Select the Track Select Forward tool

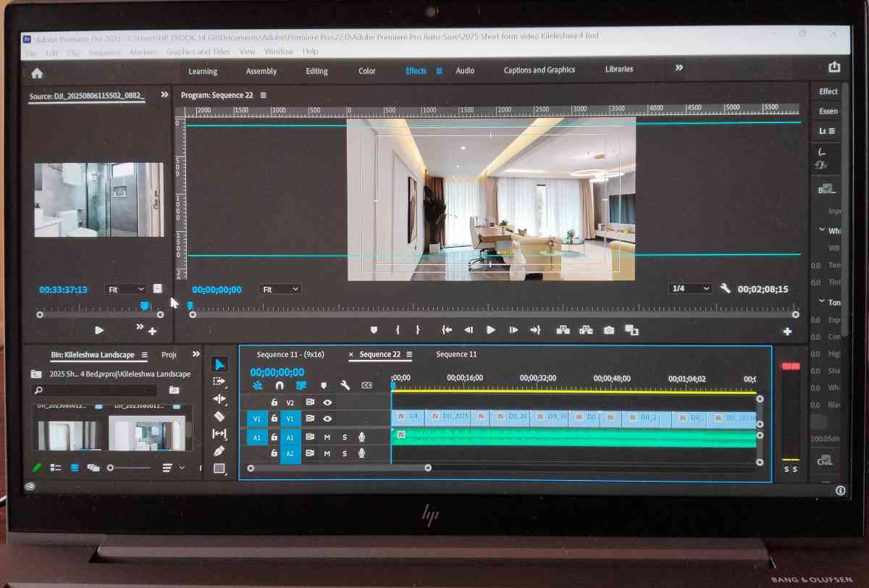(219, 381)
